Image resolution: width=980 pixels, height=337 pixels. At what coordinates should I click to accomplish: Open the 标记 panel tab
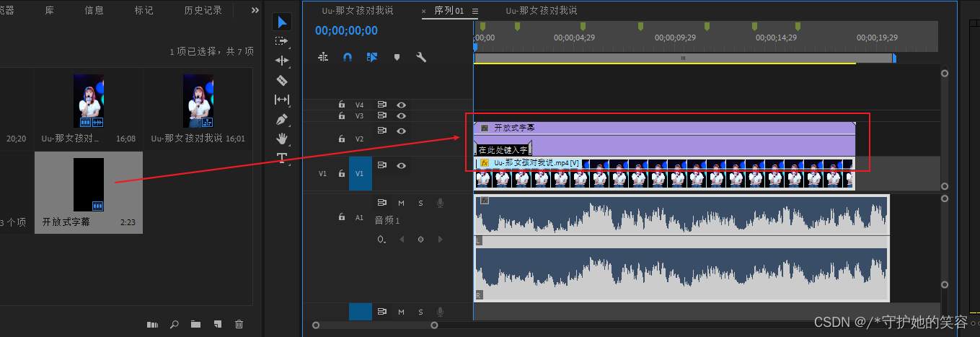coord(144,10)
